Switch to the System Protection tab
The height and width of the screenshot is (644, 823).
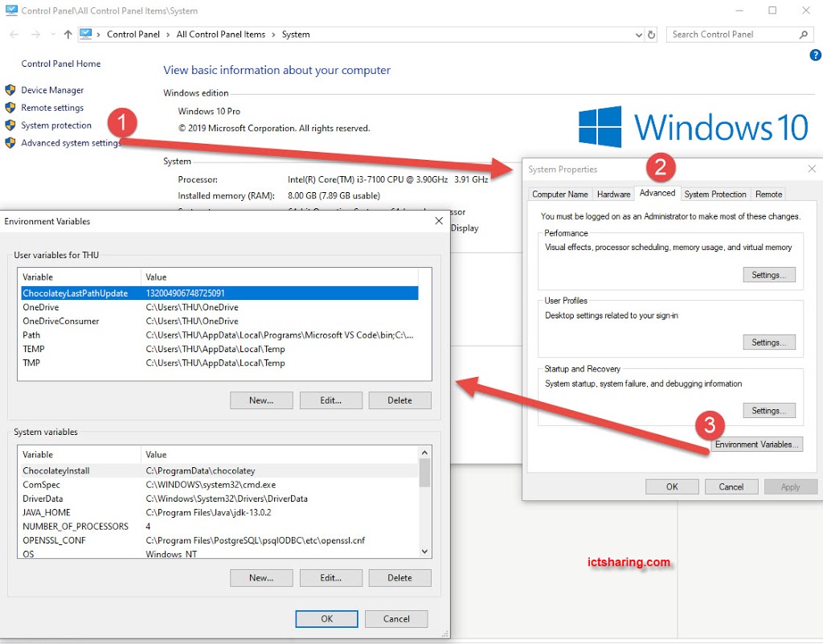pyautogui.click(x=715, y=195)
